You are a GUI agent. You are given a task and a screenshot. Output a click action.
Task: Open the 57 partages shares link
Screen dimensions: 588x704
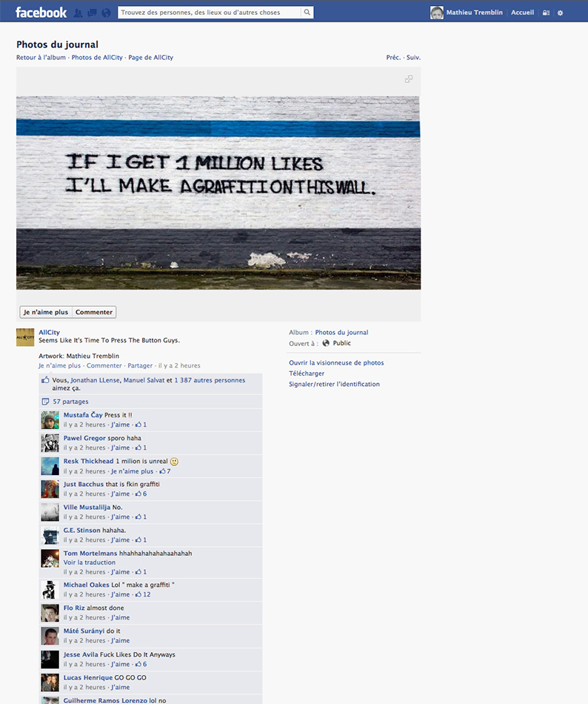pyautogui.click(x=70, y=402)
